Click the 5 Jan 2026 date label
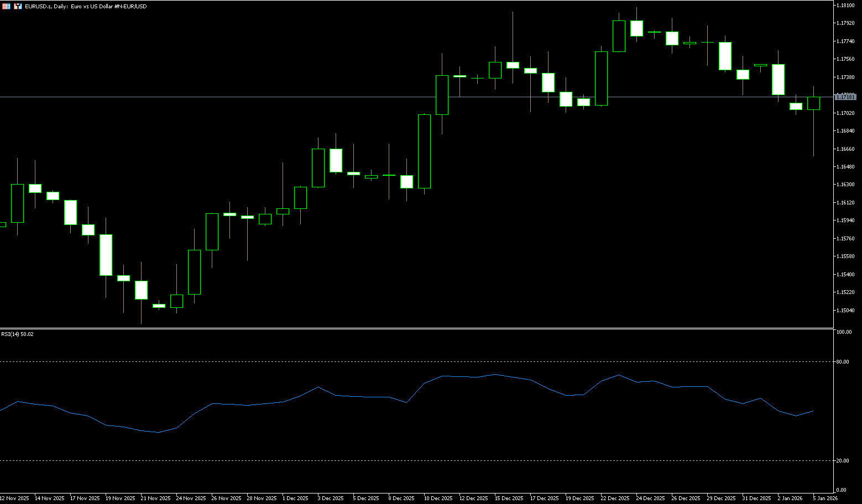Image resolution: width=862 pixels, height=504 pixels. (x=826, y=498)
